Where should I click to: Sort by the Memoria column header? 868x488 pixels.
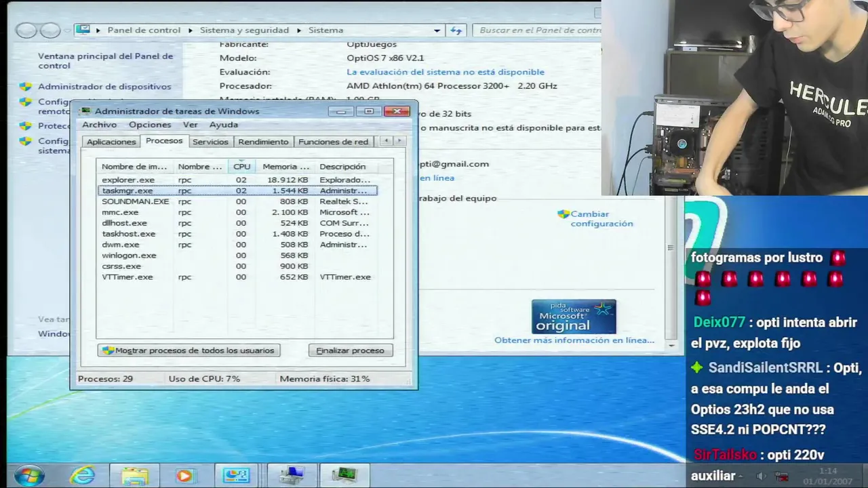click(285, 167)
